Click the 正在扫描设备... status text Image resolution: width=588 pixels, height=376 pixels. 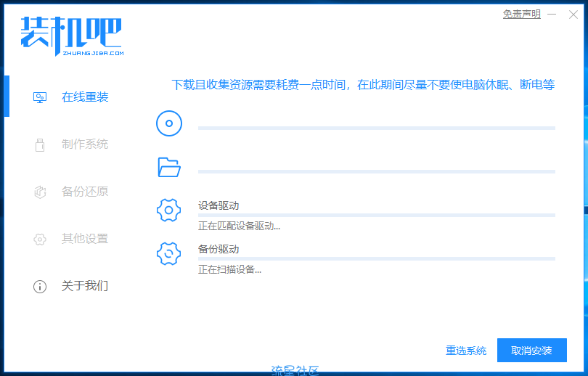(x=229, y=269)
